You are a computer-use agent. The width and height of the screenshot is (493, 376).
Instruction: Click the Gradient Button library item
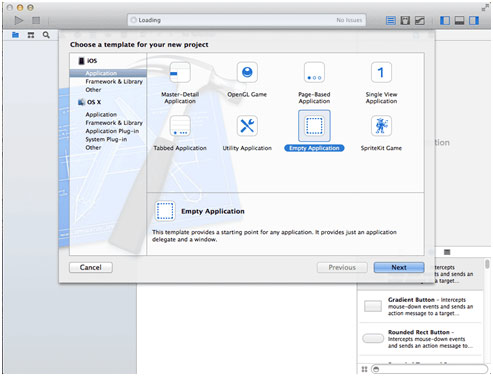[420, 306]
